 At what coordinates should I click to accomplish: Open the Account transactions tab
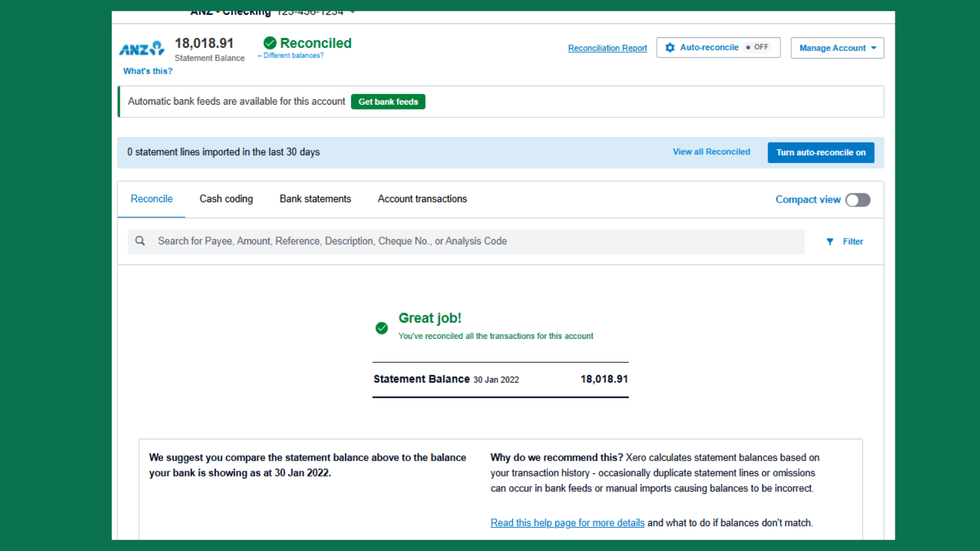pyautogui.click(x=422, y=199)
